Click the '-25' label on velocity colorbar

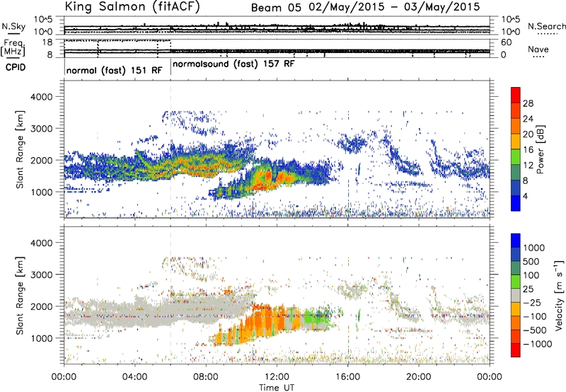tap(531, 303)
